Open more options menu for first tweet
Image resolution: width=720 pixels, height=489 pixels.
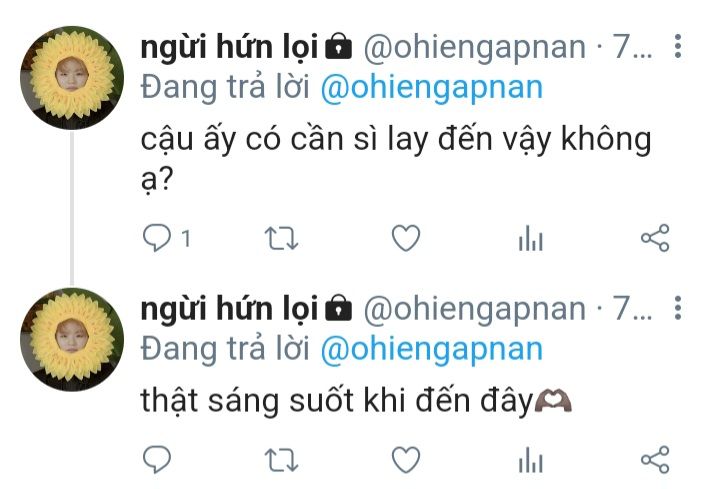[678, 47]
